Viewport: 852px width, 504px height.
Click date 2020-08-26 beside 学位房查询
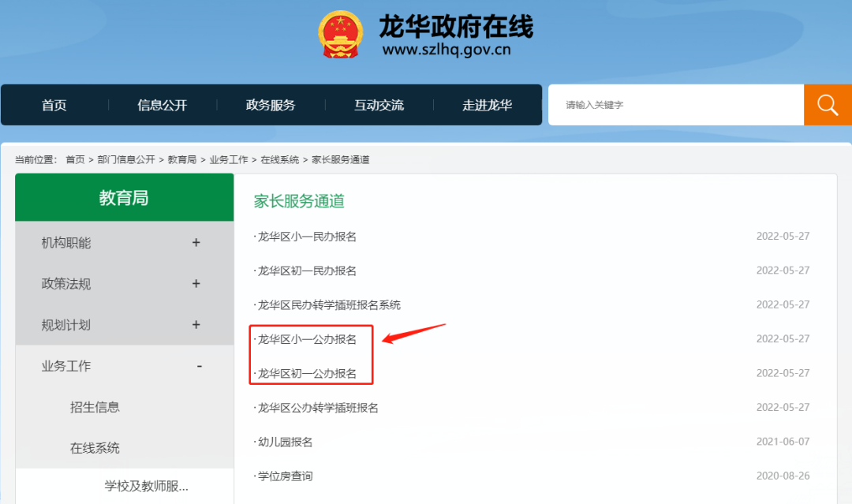click(783, 476)
